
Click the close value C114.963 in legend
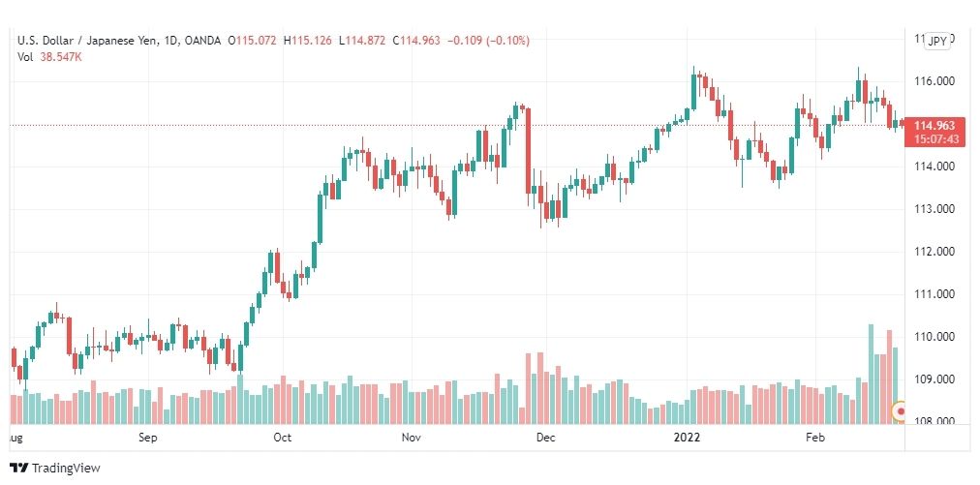click(415, 41)
